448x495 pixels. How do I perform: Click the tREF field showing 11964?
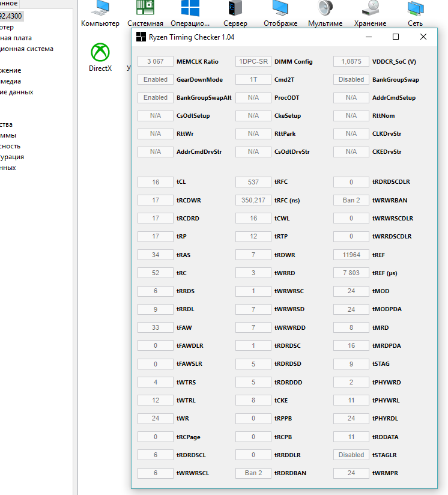click(x=351, y=255)
